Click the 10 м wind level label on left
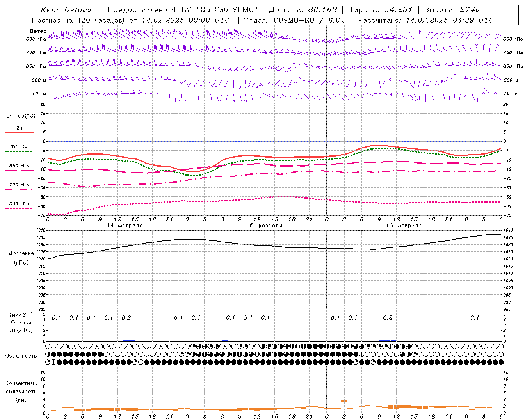525x420 pixels. 39,94
